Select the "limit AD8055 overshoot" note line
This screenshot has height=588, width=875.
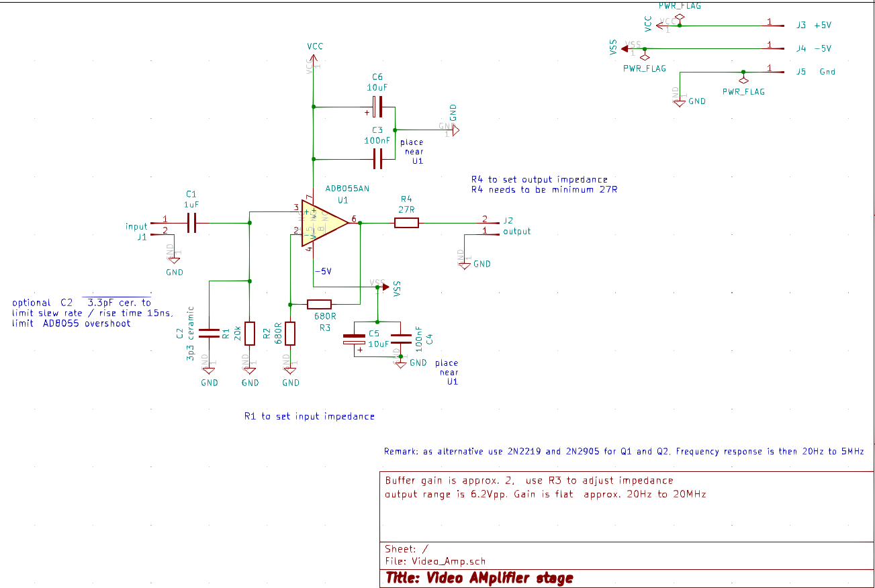[71, 323]
